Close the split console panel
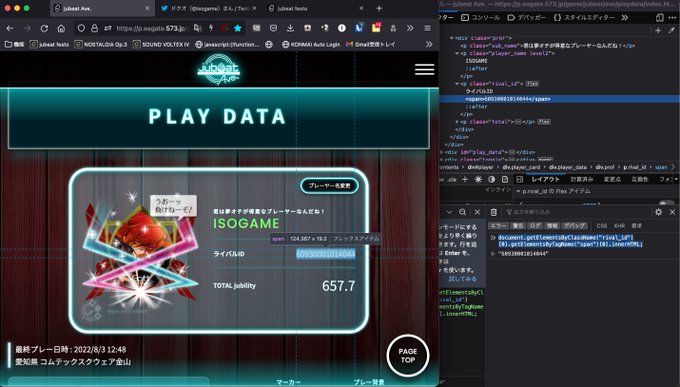The width and height of the screenshot is (680, 387). pyautogui.click(x=672, y=212)
